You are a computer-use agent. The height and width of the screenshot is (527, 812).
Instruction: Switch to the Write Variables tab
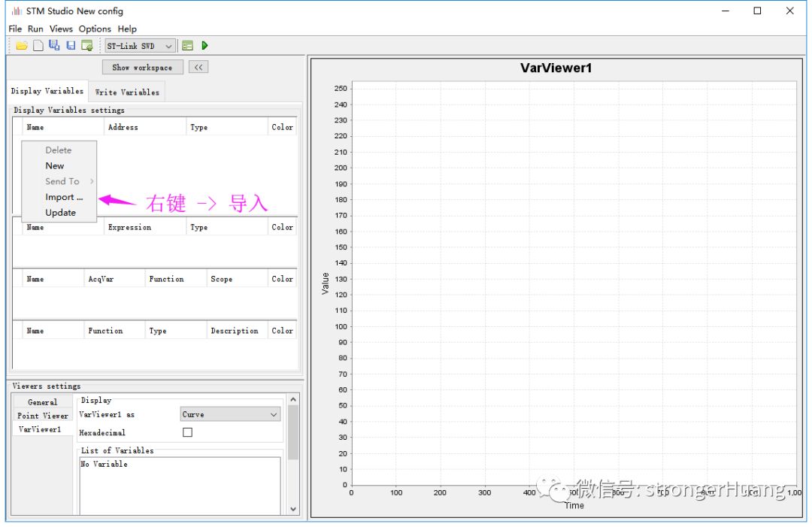127,92
